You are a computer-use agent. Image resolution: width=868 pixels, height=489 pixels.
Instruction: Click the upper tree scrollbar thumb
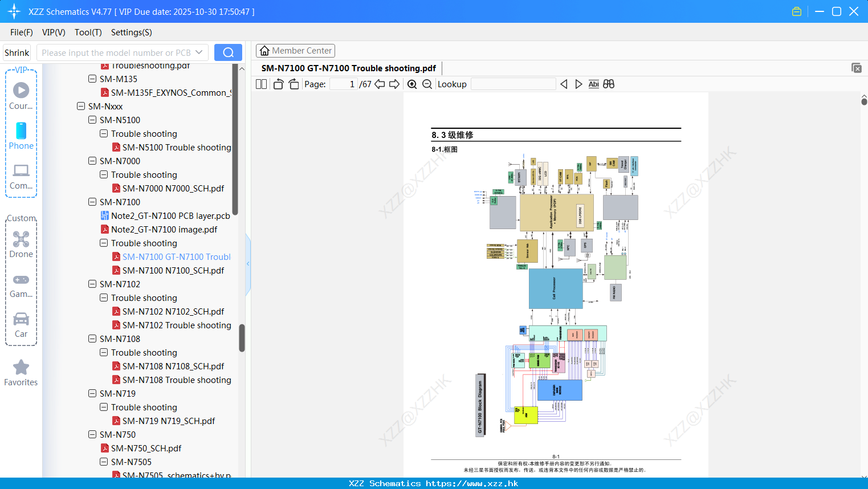[x=235, y=140]
